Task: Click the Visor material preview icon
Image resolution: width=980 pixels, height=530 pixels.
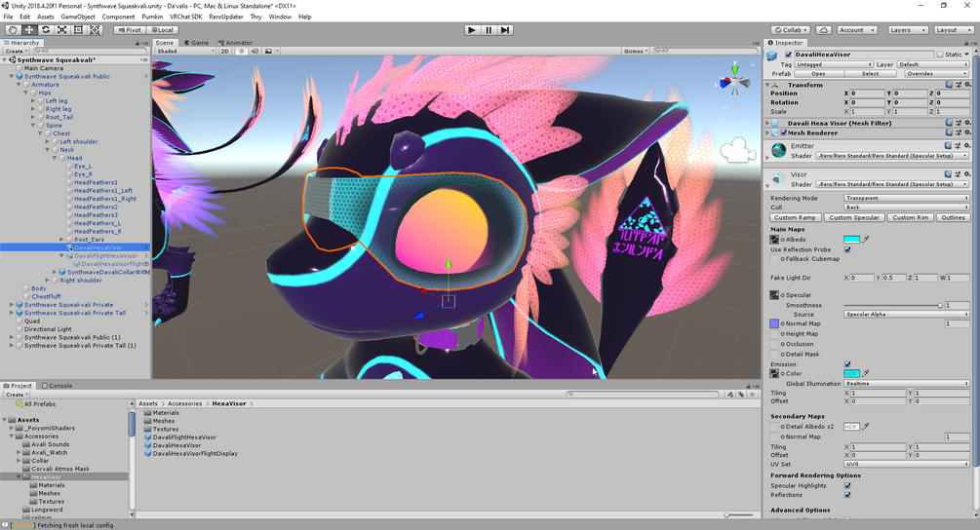Action: [779, 179]
